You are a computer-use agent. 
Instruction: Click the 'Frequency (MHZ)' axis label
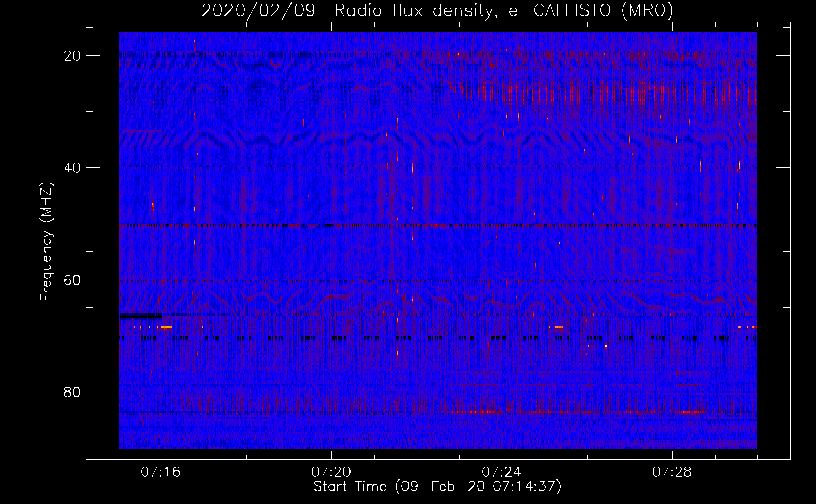coord(46,242)
